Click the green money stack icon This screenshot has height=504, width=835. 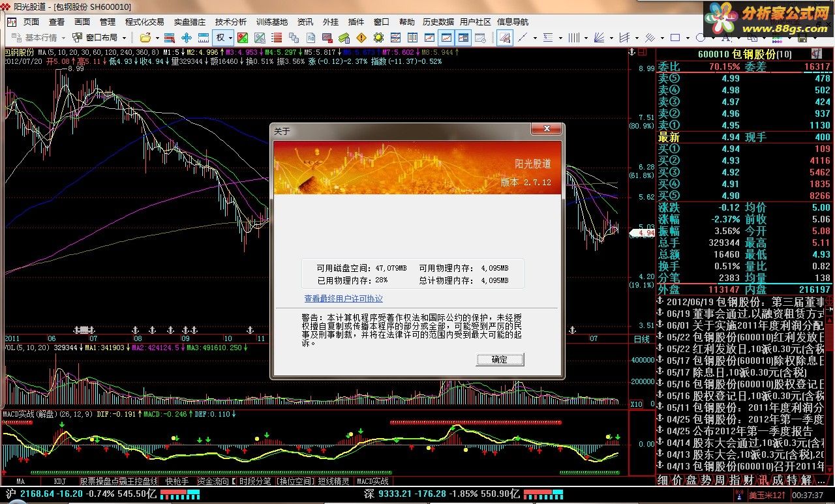[344, 38]
